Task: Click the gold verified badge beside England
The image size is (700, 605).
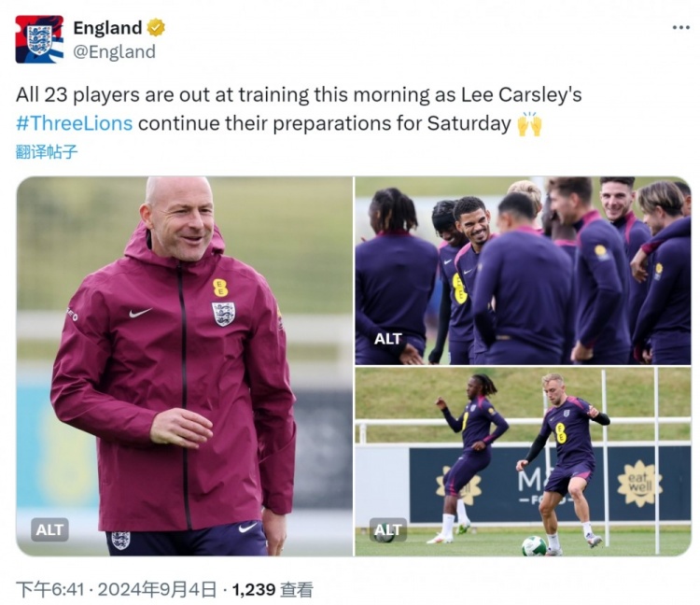Action: (x=156, y=28)
